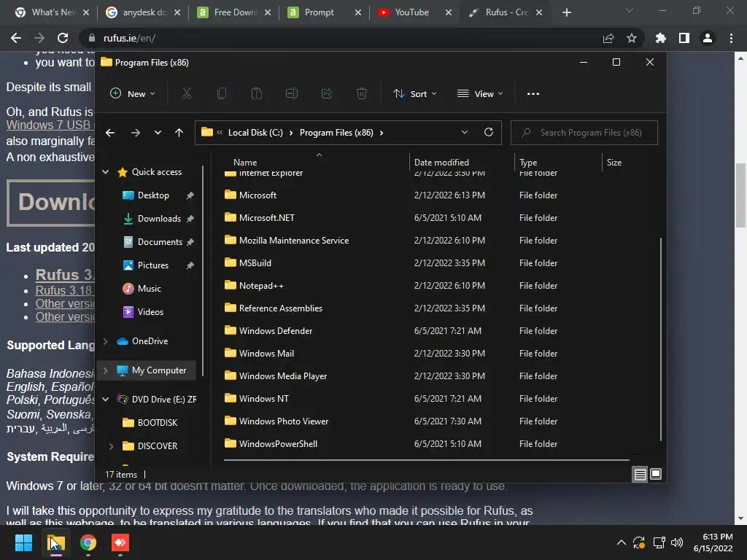Open recent locations dropdown chevron
Image resolution: width=747 pixels, height=560 pixels.
pos(158,133)
